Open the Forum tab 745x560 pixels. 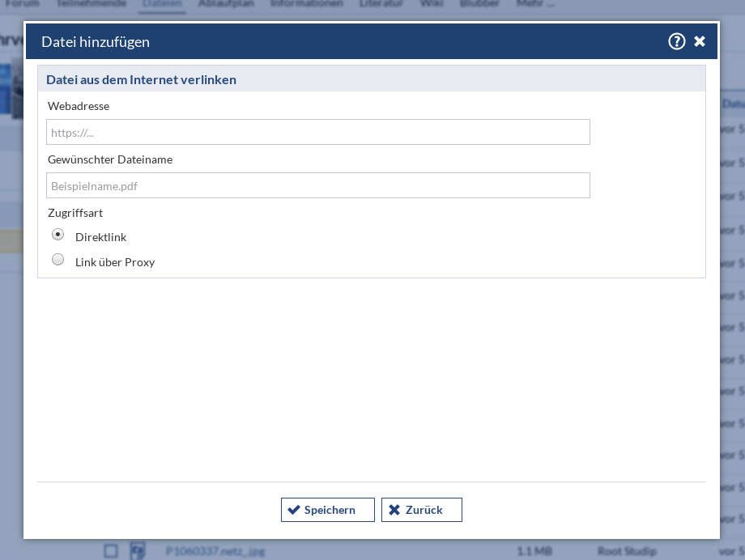tap(22, 3)
